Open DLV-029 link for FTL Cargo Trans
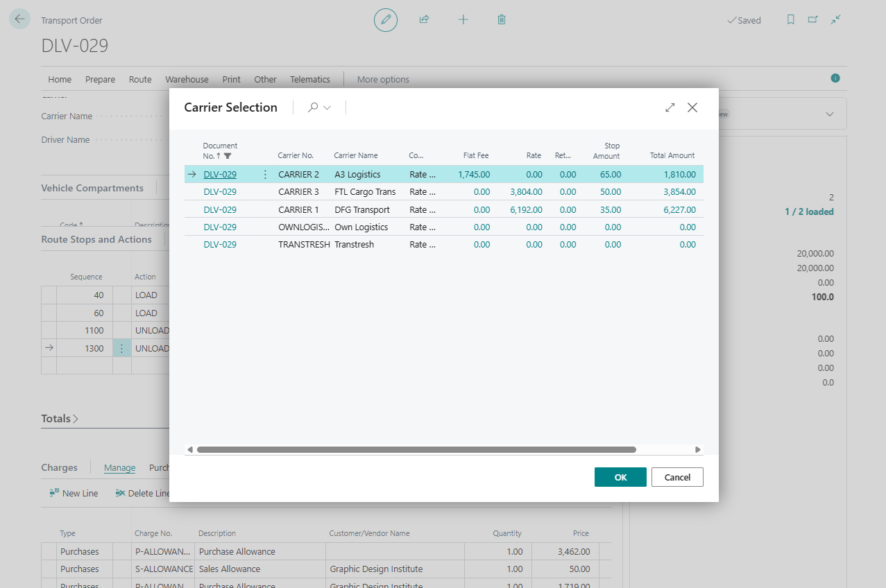The height and width of the screenshot is (588, 886). tap(219, 192)
